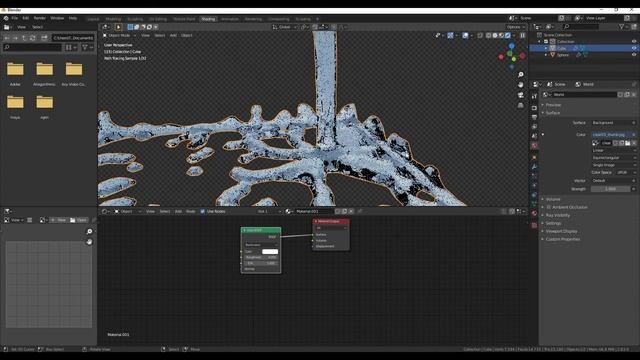Enable the Ambient Occlusion checkbox
Screen dimensions: 640x360
click(549, 207)
